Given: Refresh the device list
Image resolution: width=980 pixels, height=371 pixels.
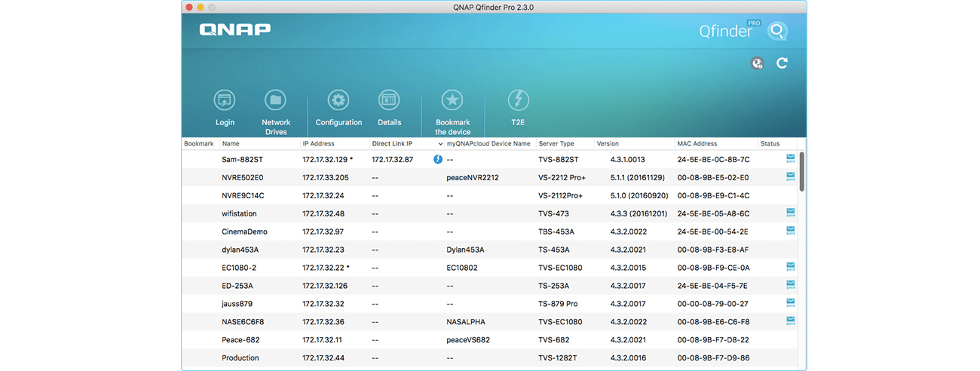Looking at the screenshot, I should [782, 63].
